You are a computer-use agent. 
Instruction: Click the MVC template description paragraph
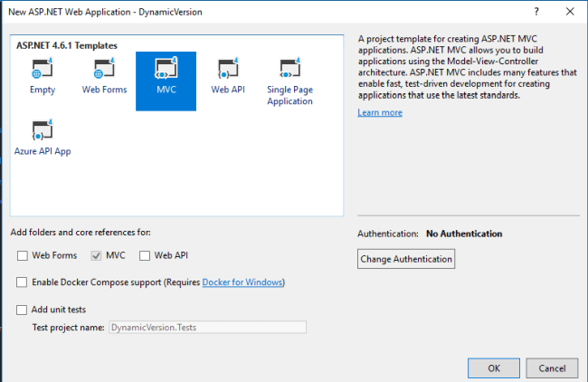468,67
